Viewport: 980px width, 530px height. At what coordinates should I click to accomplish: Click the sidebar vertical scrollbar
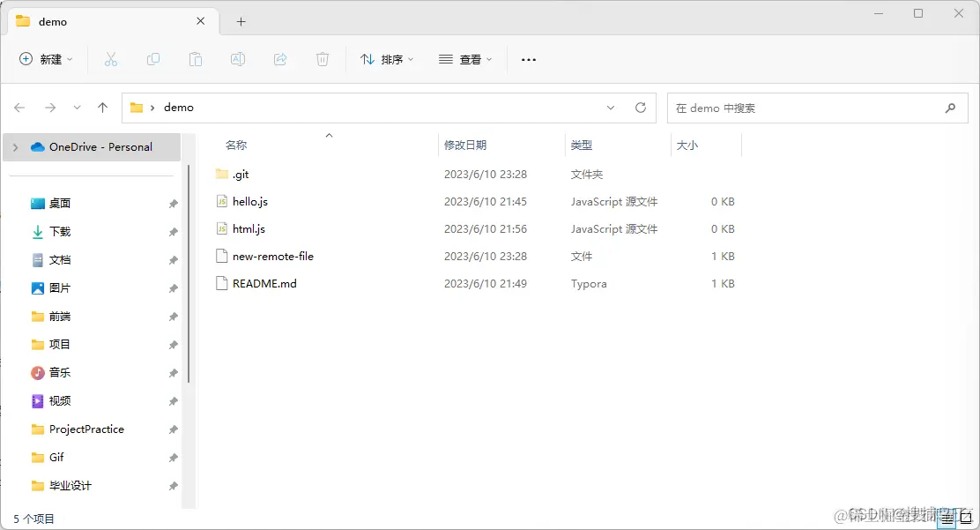189,273
